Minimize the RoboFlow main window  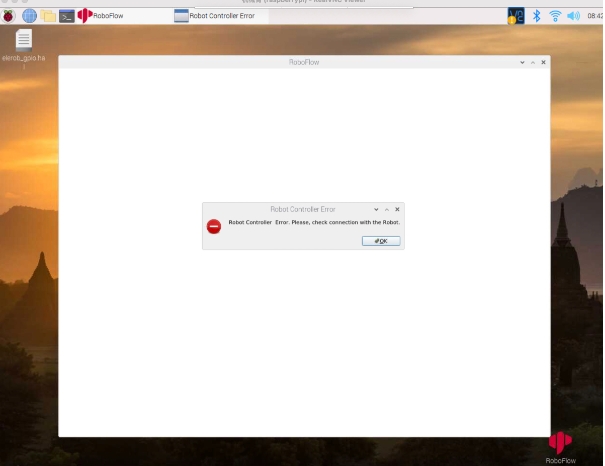(522, 62)
